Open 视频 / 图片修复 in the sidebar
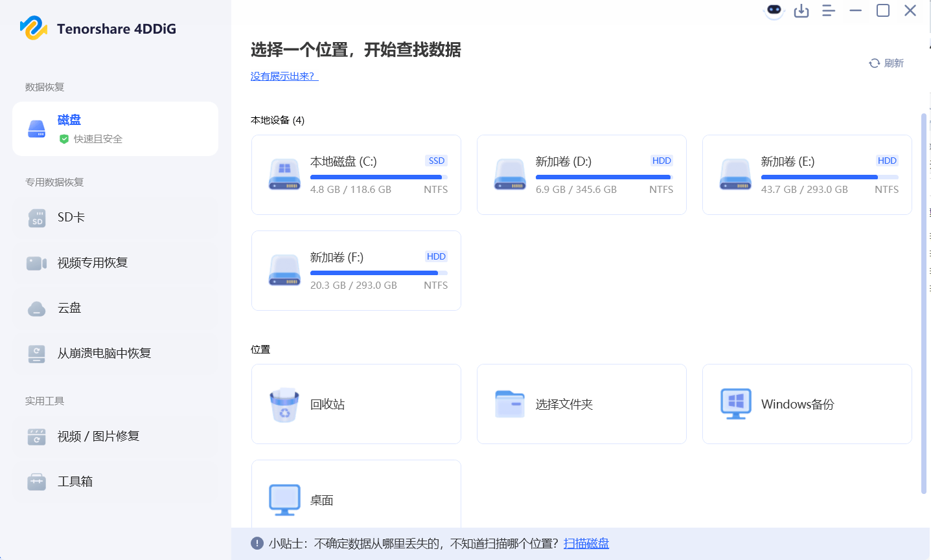The image size is (931, 560). [115, 436]
